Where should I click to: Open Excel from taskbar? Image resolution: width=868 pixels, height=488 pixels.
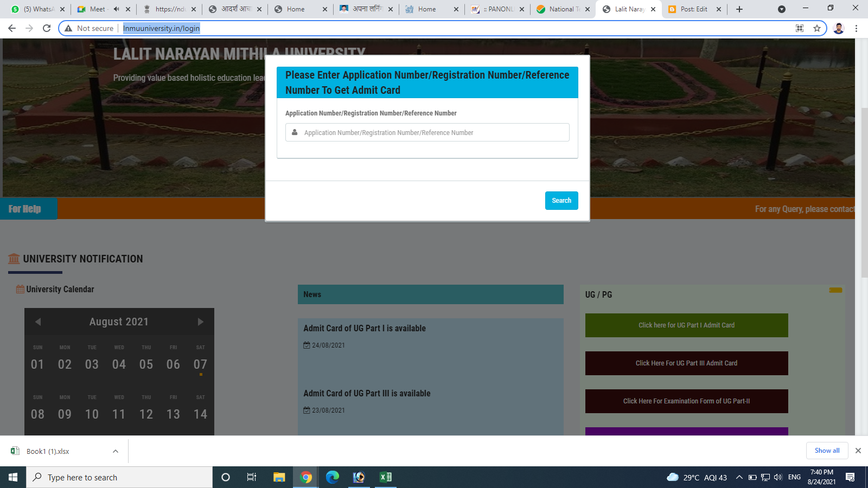coord(386,477)
